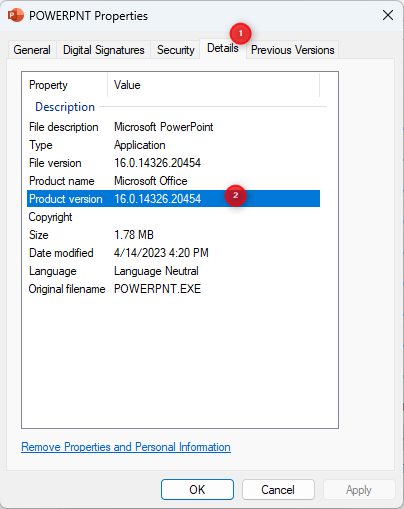
Task: Click the Apply button
Action: click(359, 490)
